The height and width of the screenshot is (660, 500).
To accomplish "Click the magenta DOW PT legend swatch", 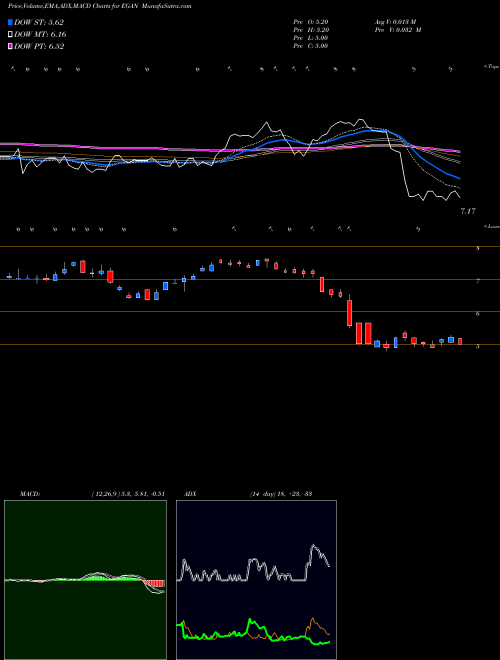I will [10, 46].
